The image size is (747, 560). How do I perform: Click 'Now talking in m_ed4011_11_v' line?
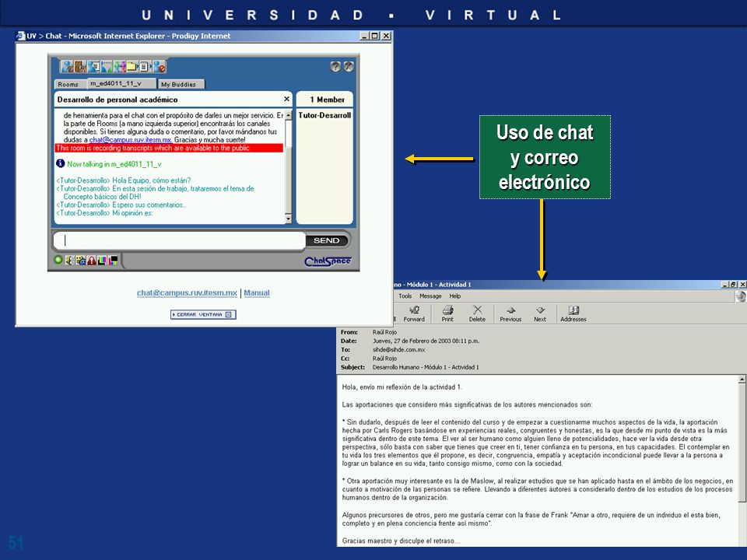point(114,164)
